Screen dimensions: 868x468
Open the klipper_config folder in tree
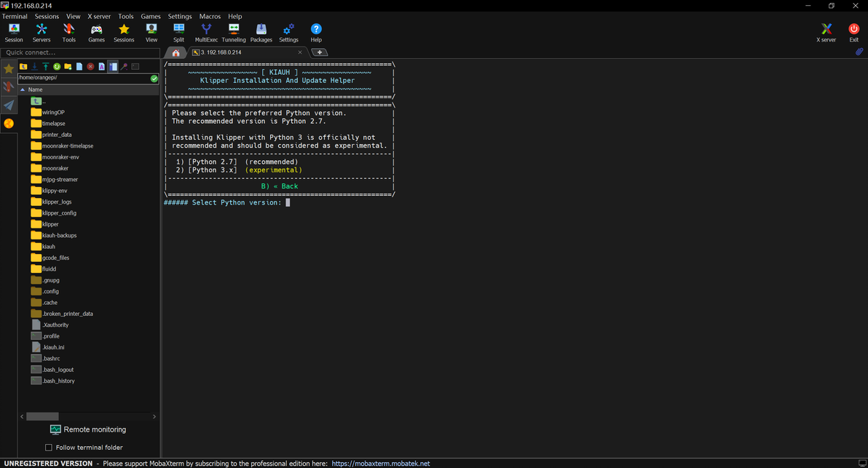[59, 213]
